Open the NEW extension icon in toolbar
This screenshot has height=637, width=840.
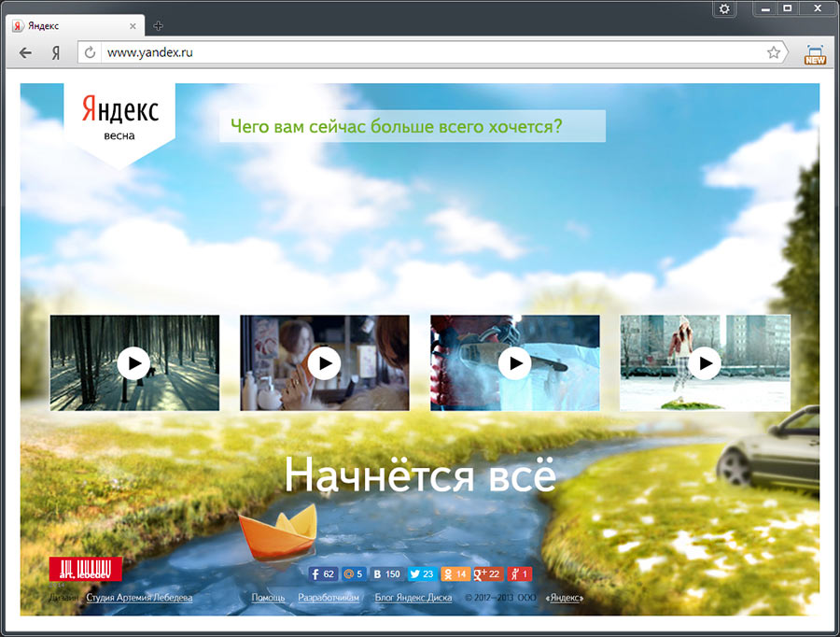(x=815, y=53)
